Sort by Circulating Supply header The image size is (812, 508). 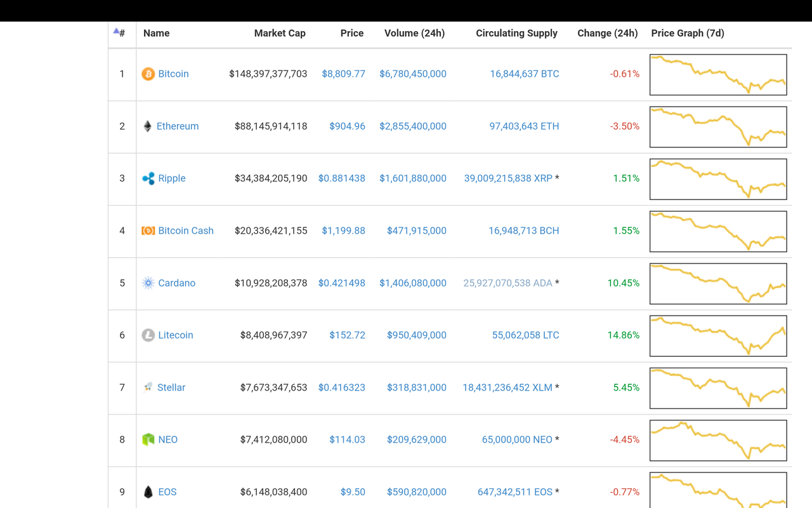(x=516, y=33)
